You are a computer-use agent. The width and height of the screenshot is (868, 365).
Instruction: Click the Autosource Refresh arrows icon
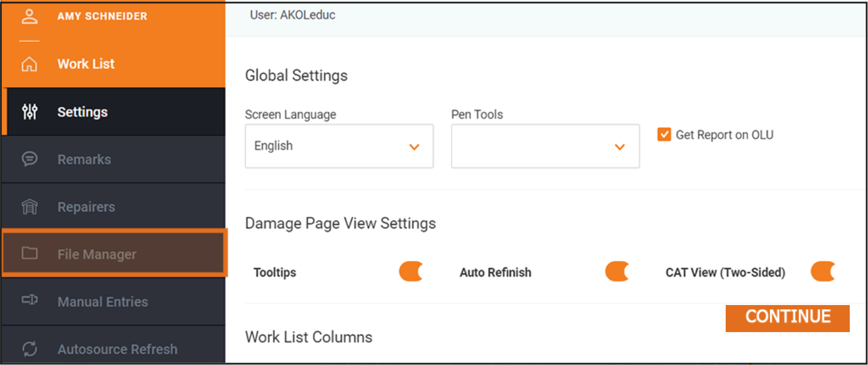[29, 349]
